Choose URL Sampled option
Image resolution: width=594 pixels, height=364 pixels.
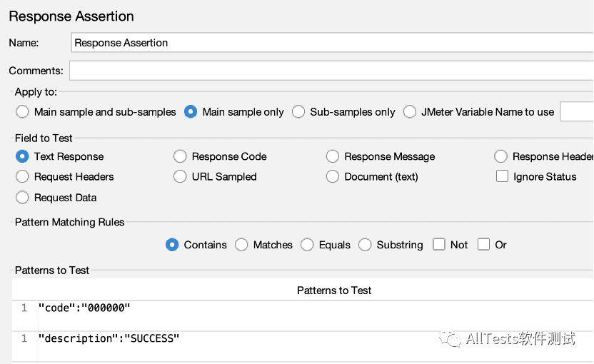point(180,176)
